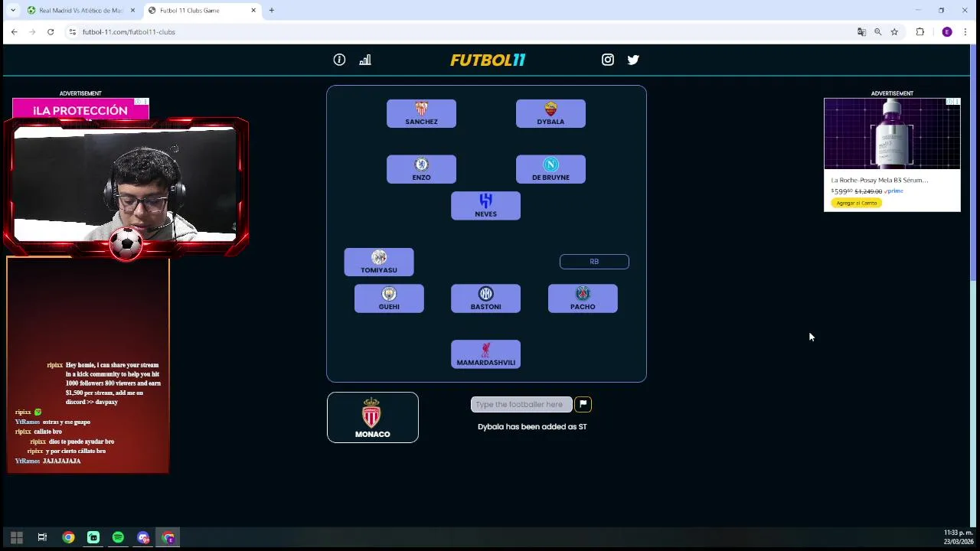Click the Monaco club card
Viewport: 980px width, 551px height.
pyautogui.click(x=373, y=417)
